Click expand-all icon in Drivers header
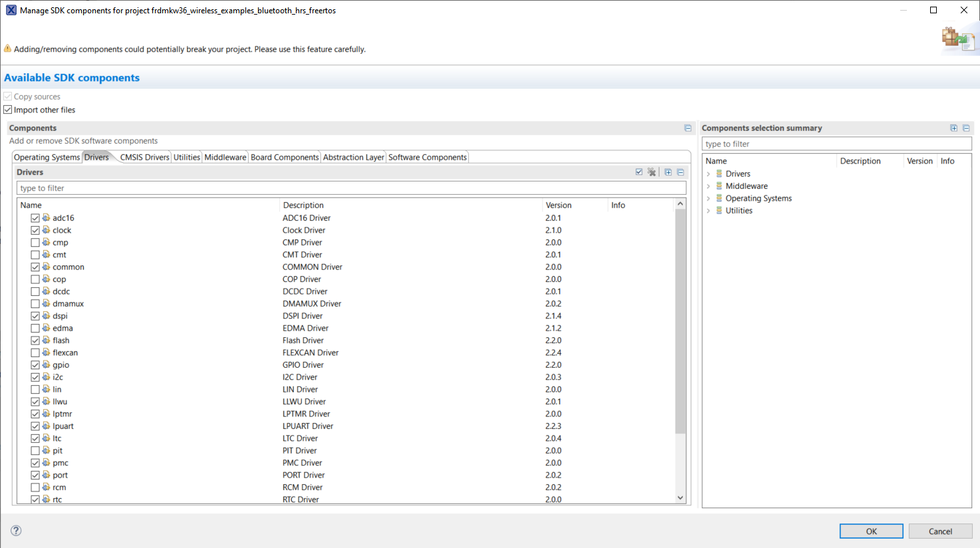 668,172
